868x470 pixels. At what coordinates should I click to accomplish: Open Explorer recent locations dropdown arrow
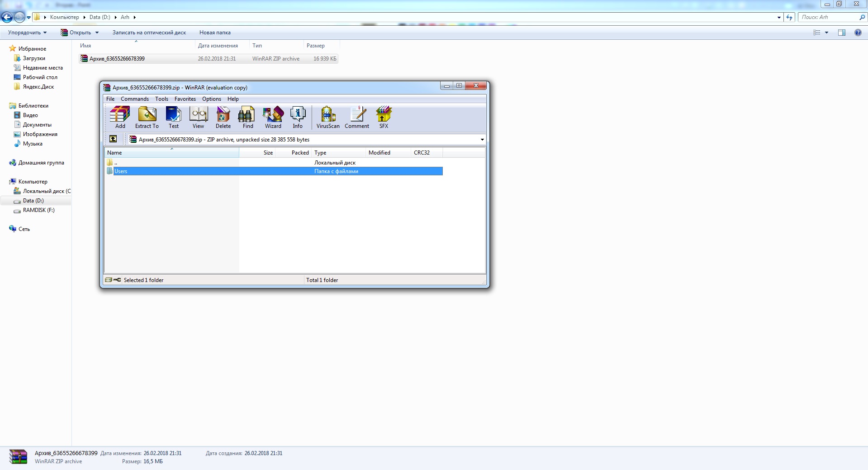coord(28,18)
